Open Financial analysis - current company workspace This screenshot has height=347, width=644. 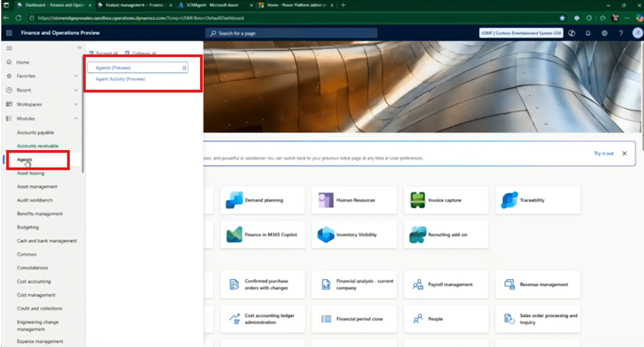tap(354, 285)
